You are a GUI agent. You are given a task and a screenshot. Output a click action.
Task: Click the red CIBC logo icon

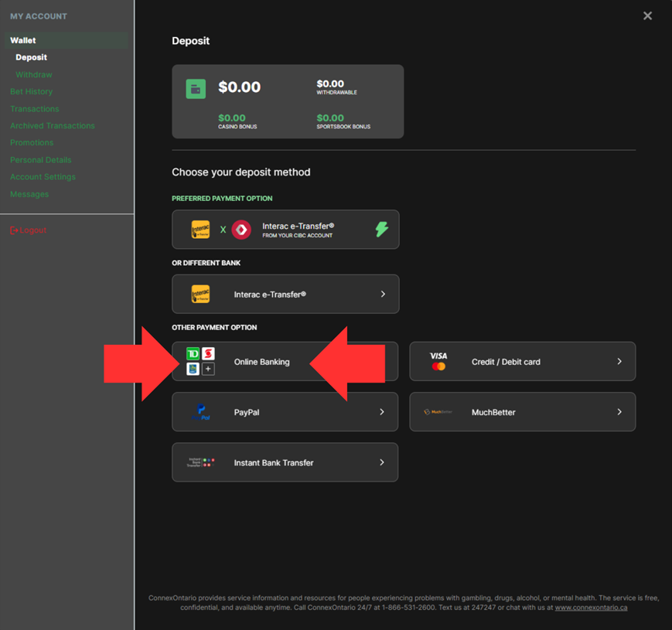241,230
